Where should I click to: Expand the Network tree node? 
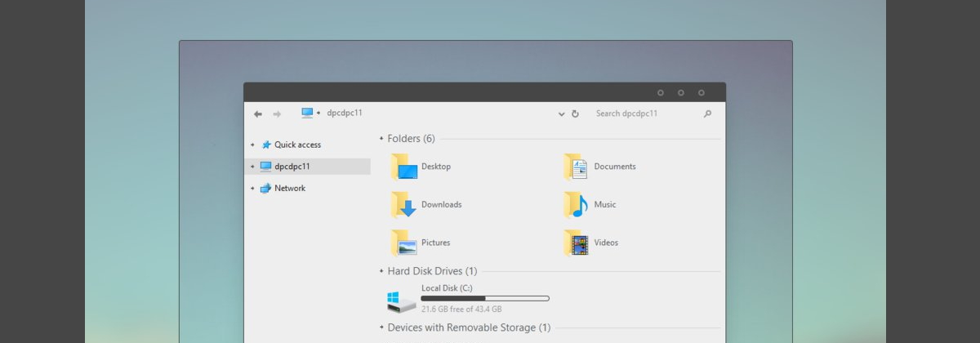click(x=252, y=188)
